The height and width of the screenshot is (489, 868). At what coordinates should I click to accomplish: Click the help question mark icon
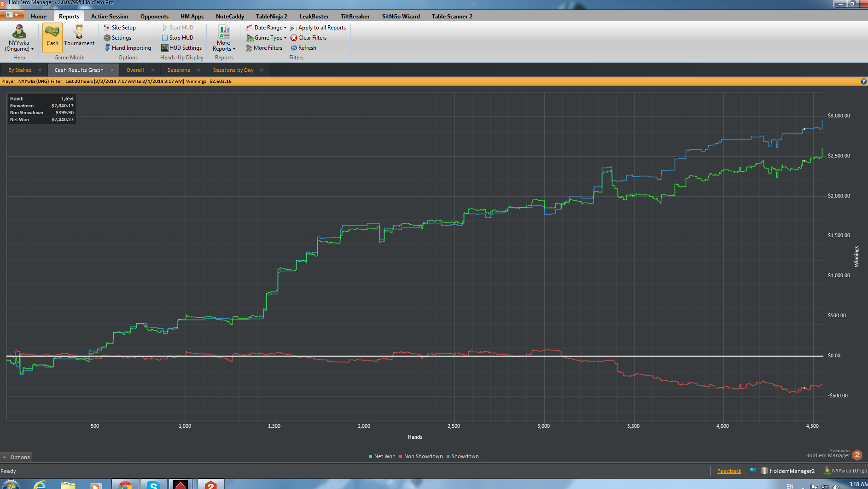(863, 81)
